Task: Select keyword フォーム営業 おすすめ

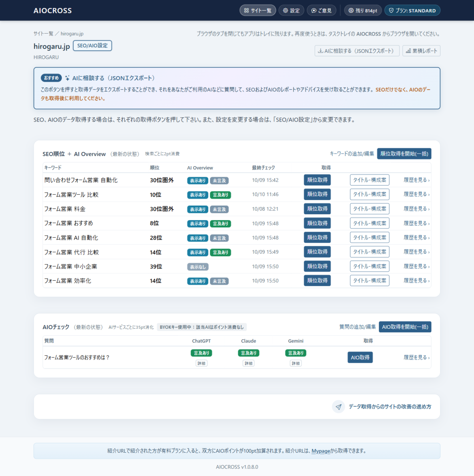Action: coord(68,223)
